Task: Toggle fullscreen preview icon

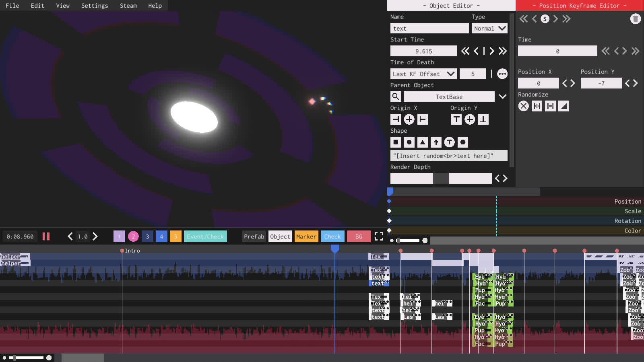Action: (x=379, y=237)
